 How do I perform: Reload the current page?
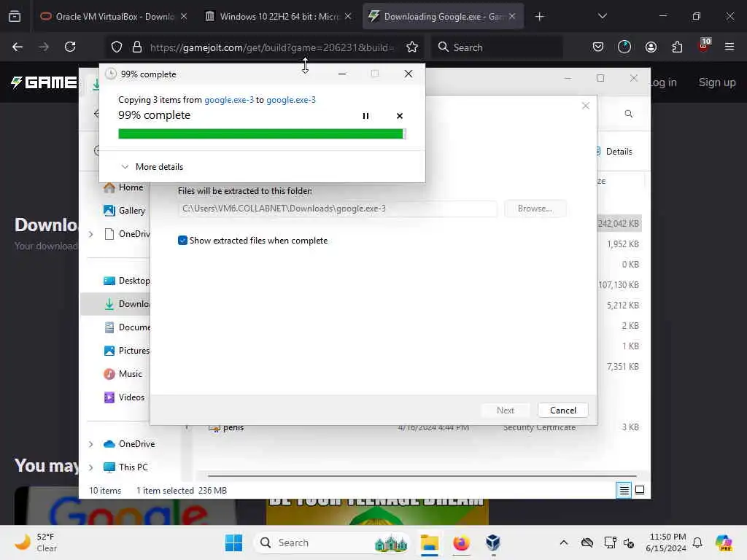tap(70, 47)
